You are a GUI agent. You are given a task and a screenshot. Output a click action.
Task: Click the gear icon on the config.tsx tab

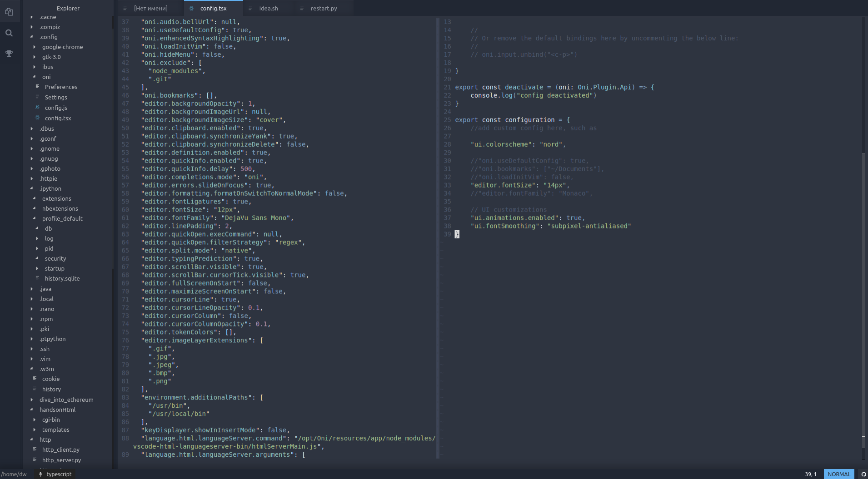(x=192, y=8)
